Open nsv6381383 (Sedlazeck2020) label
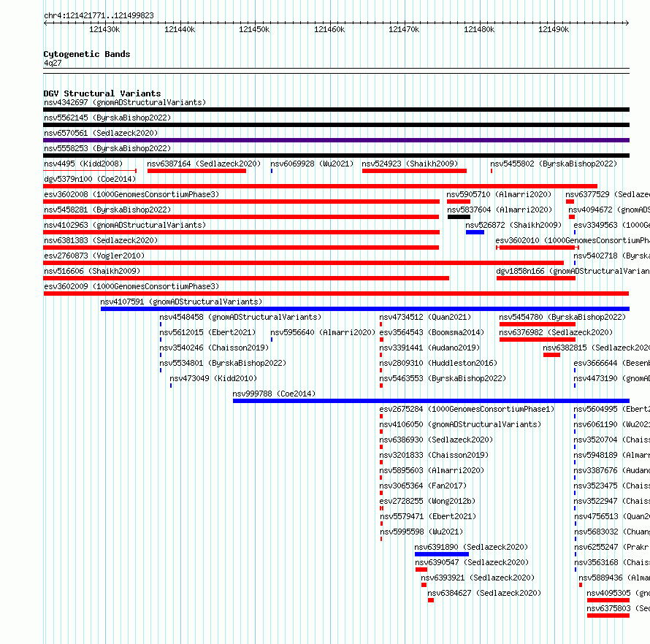Screen dimensions: 650x644 101,240
